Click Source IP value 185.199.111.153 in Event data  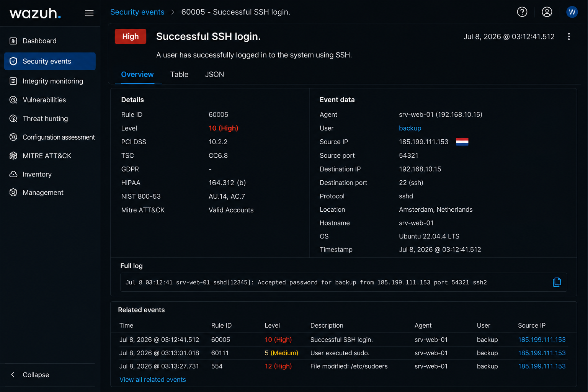(423, 142)
